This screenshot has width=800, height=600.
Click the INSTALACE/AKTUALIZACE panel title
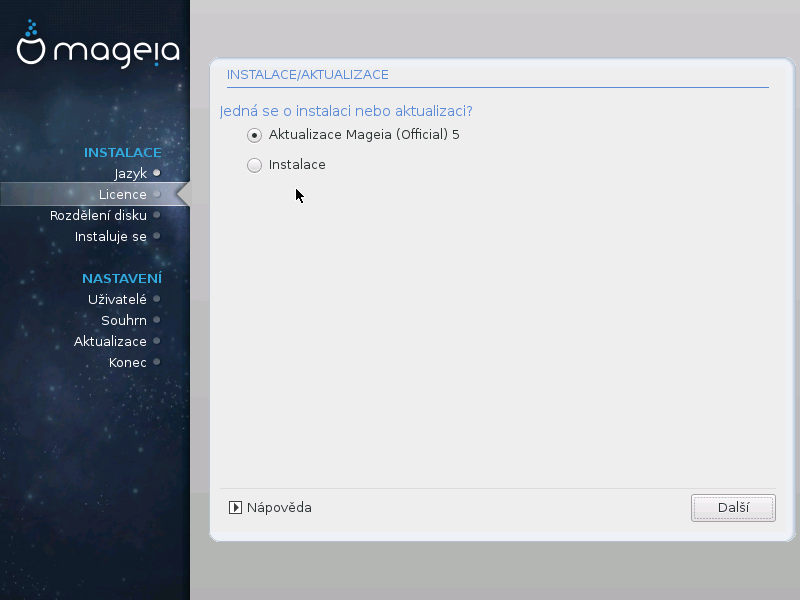308,75
